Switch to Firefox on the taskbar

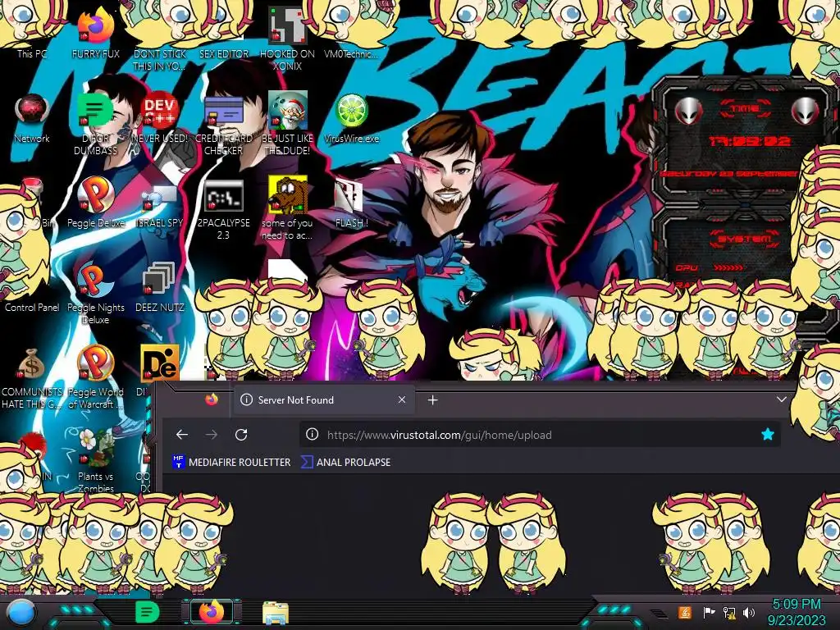coord(212,612)
